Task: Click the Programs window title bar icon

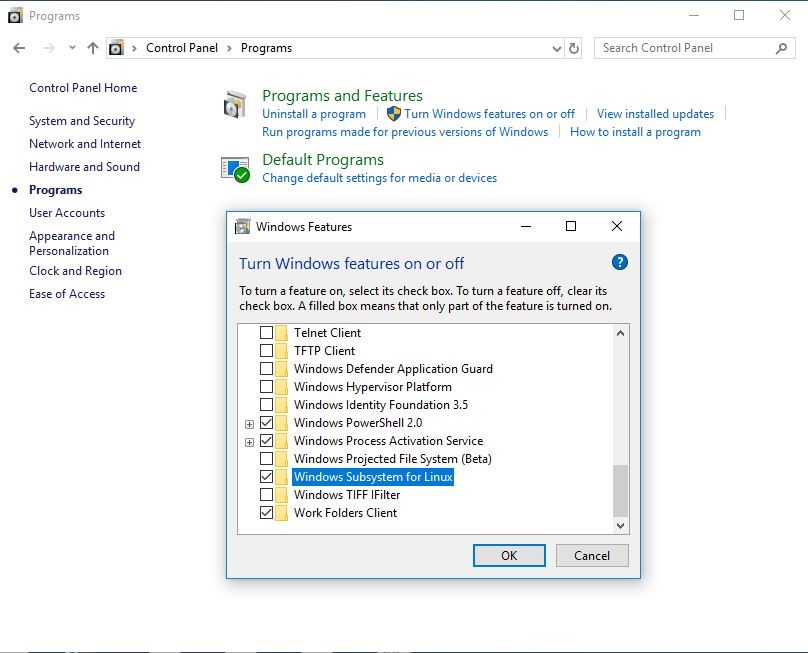Action: [15, 15]
